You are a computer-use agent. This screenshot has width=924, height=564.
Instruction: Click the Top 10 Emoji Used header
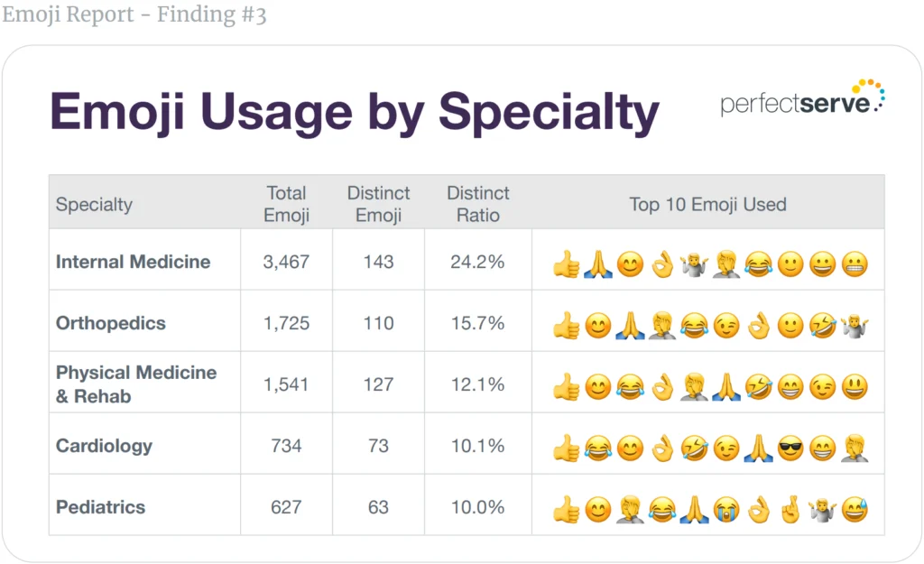pyautogui.click(x=707, y=204)
